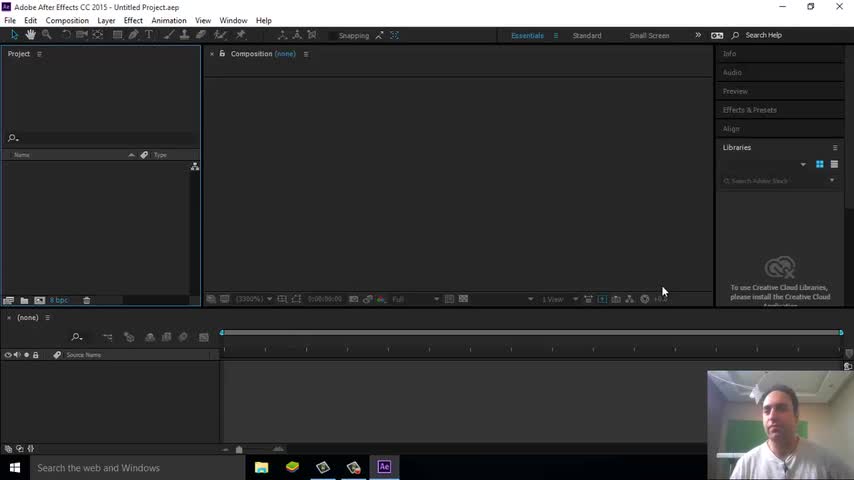Screen dimensions: 854x480
Task: Switch to Standard workspace
Action: [587, 35]
